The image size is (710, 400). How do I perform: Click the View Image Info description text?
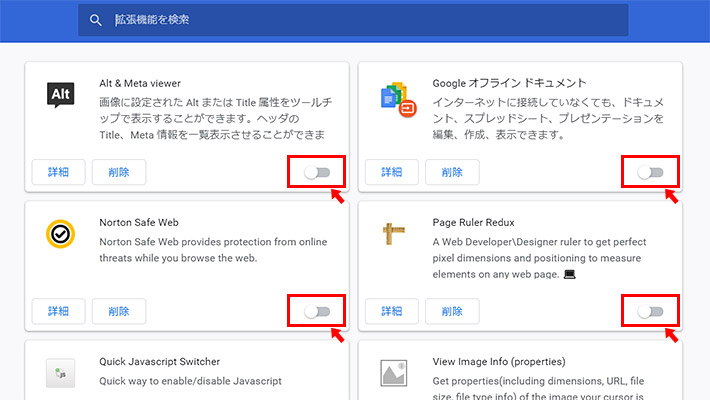coord(538,388)
